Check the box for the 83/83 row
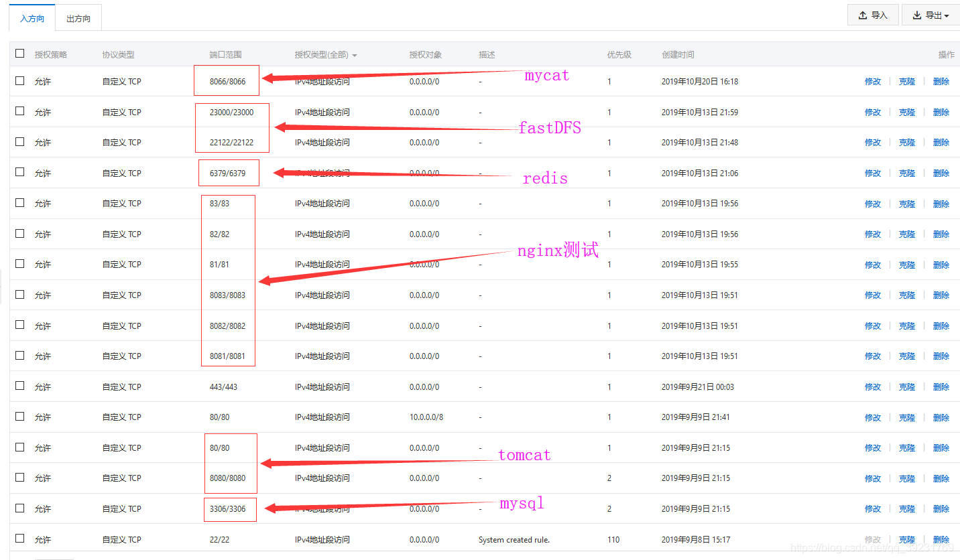 click(x=20, y=202)
